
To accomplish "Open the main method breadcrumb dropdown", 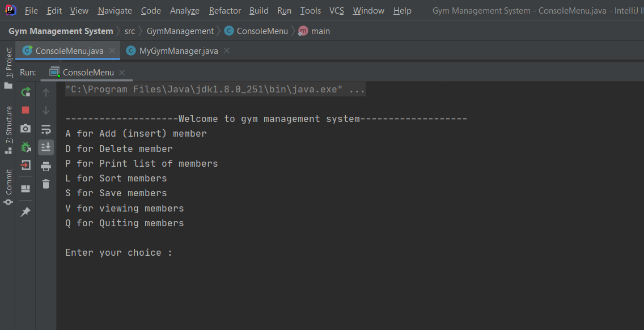I will coord(314,31).
